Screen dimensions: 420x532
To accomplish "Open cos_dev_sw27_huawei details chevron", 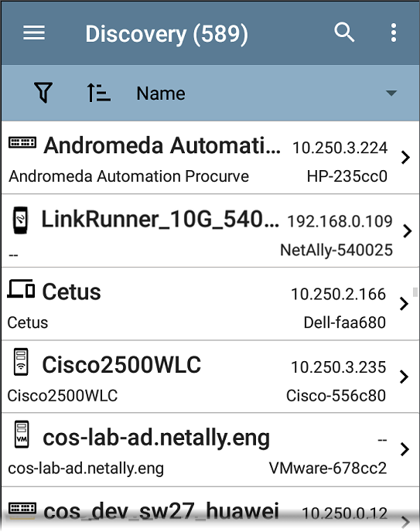I will click(406, 522).
